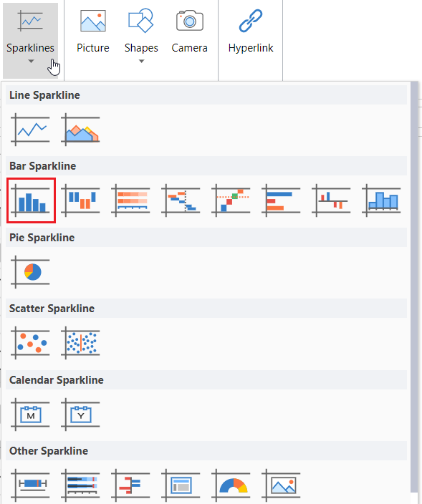422x504 pixels.
Task: Expand the Shapes dropdown arrow
Action: (x=142, y=61)
